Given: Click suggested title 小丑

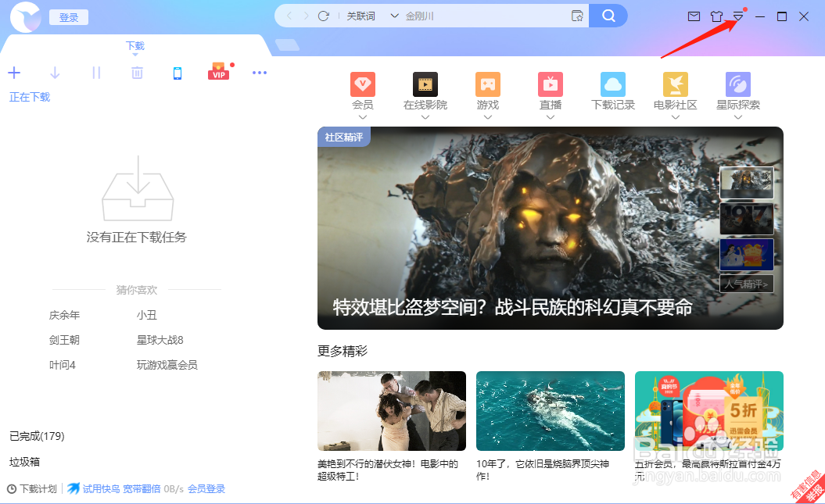Looking at the screenshot, I should [147, 316].
